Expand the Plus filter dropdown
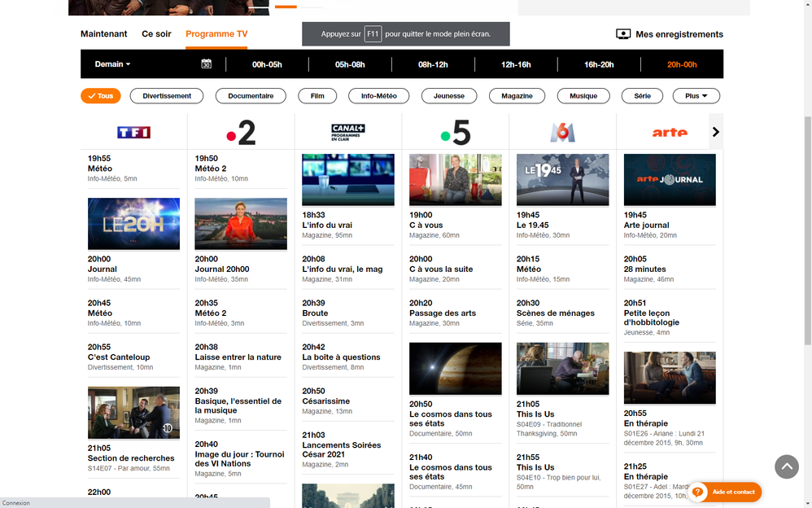This screenshot has width=812, height=508. point(696,96)
